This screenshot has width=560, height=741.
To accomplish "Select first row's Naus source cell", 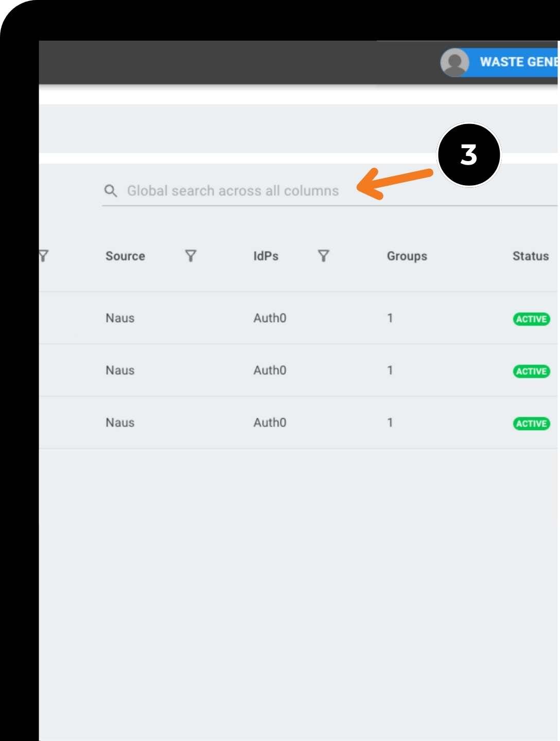I will [x=120, y=318].
